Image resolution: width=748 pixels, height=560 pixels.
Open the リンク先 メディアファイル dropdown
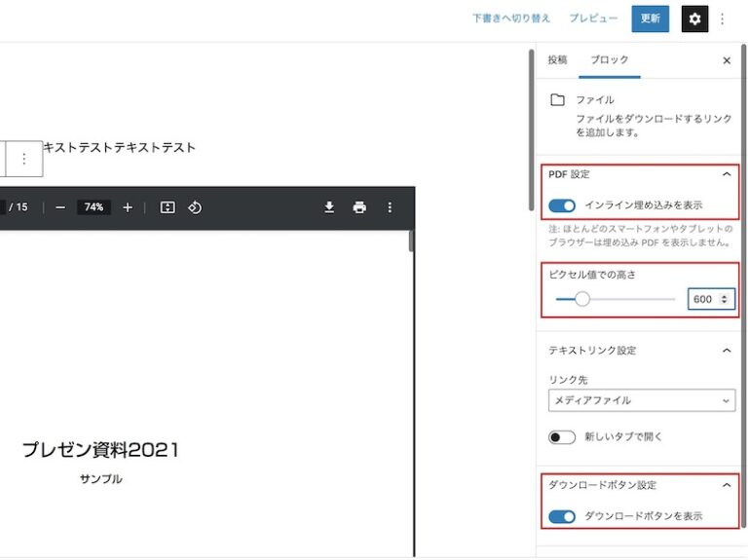click(641, 400)
